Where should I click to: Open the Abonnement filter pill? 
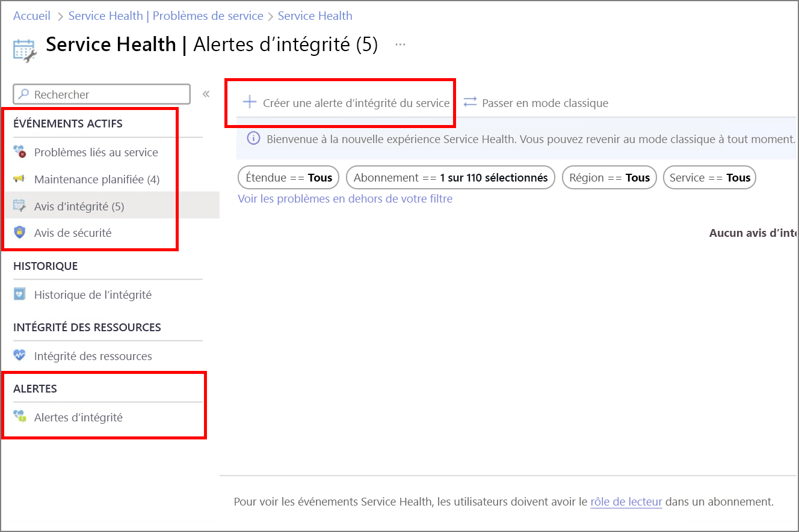451,178
